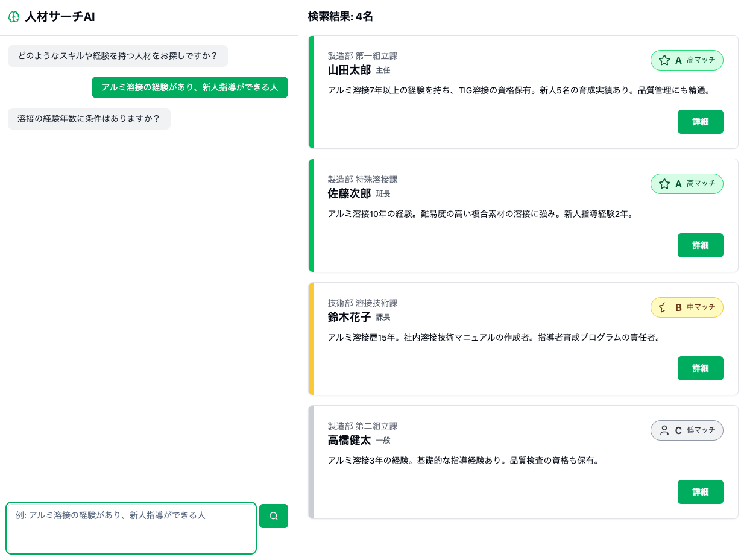Open 詳細 for 山田太郎
The width and height of the screenshot is (744, 560).
(x=700, y=122)
